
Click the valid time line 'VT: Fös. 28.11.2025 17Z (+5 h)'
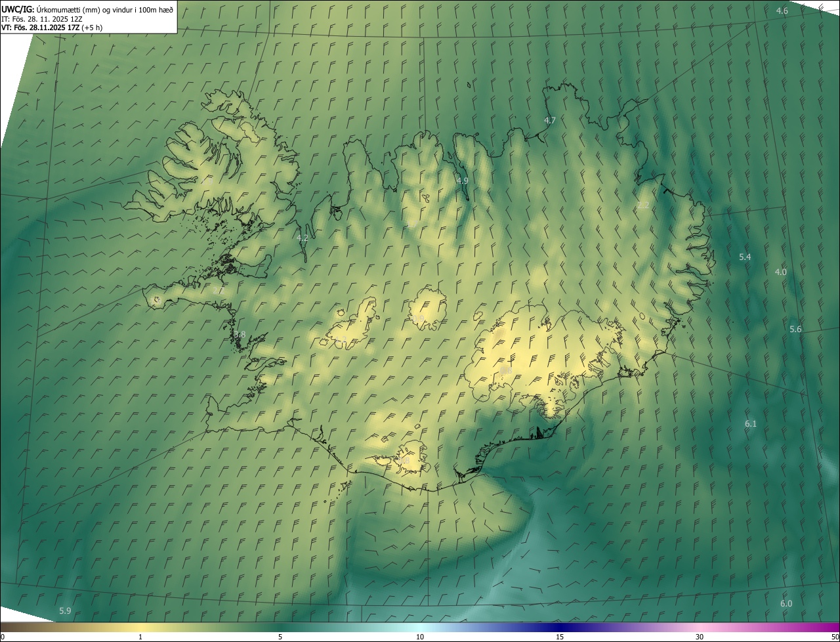click(51, 28)
